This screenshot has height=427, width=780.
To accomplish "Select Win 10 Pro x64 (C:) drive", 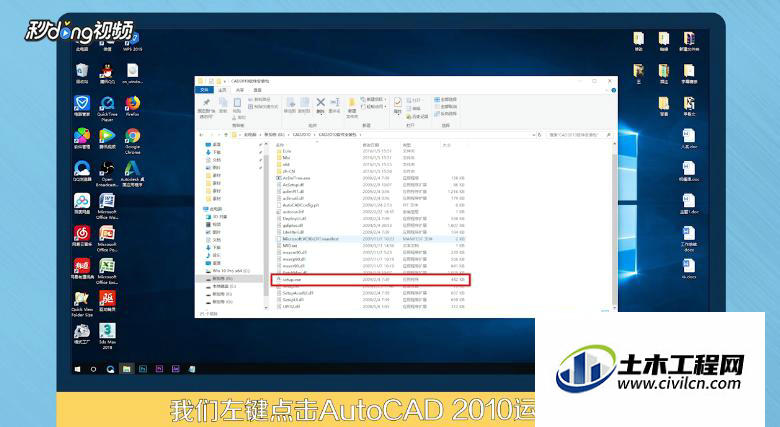I will 228,271.
